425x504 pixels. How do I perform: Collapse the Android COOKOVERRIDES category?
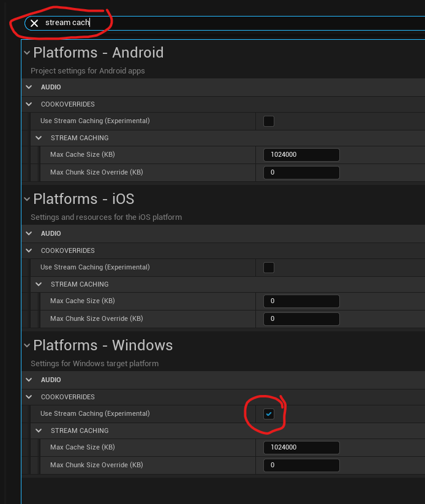(29, 104)
